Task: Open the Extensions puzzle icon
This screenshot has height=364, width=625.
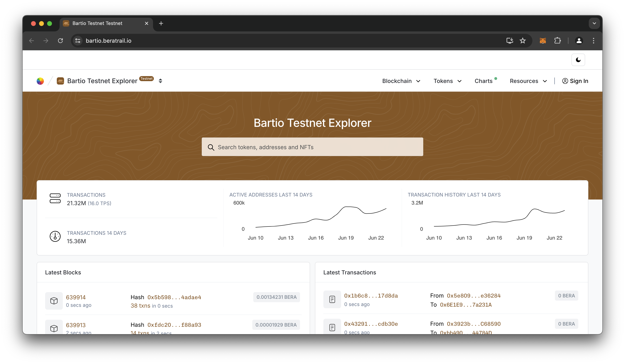Action: [x=557, y=41]
